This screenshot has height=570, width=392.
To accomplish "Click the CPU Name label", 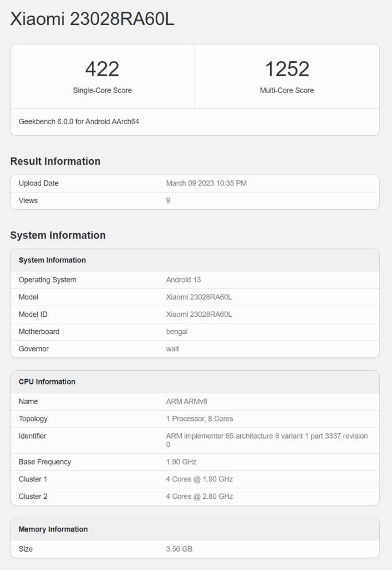I will (x=28, y=401).
